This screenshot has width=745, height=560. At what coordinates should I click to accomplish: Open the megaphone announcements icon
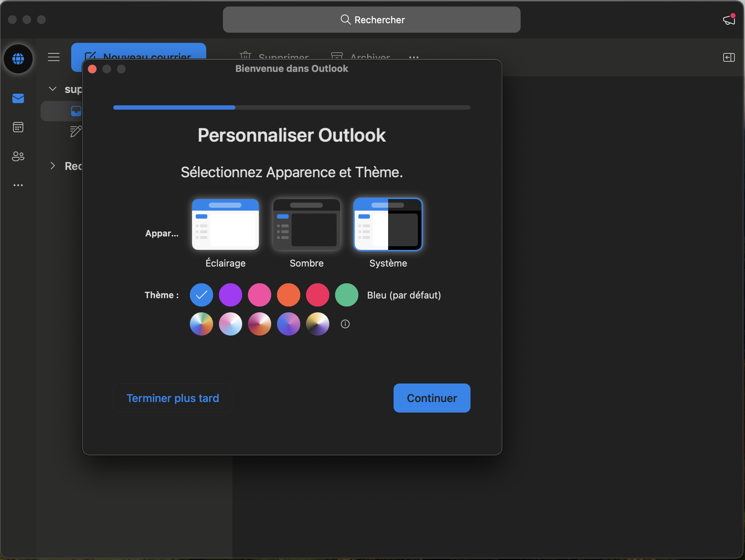tap(729, 19)
